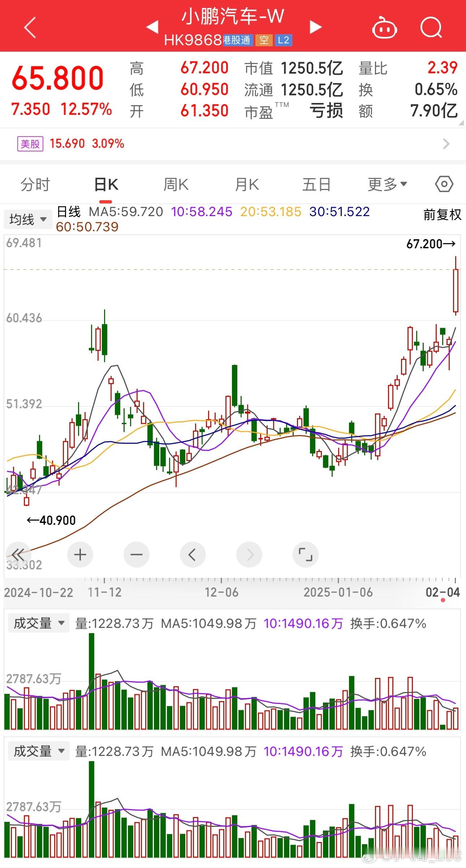Zoom in chart with plus button
The width and height of the screenshot is (466, 868).
[80, 554]
